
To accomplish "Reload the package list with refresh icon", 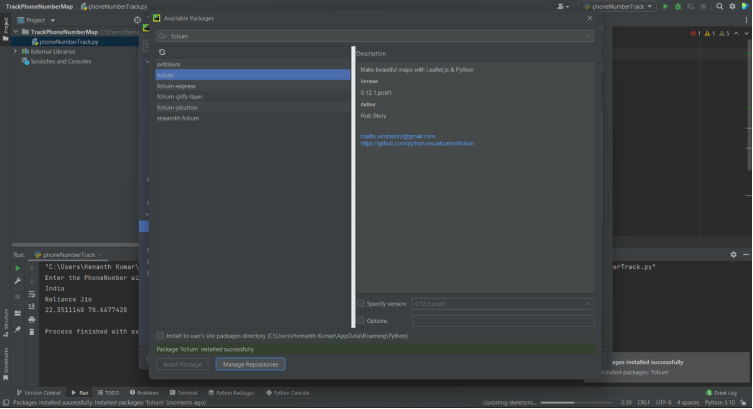I will [162, 52].
